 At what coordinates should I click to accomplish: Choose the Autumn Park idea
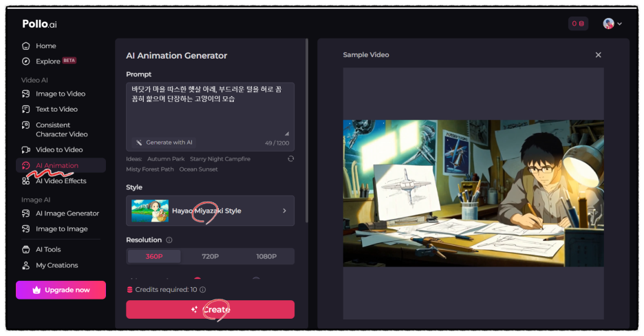coord(166,159)
